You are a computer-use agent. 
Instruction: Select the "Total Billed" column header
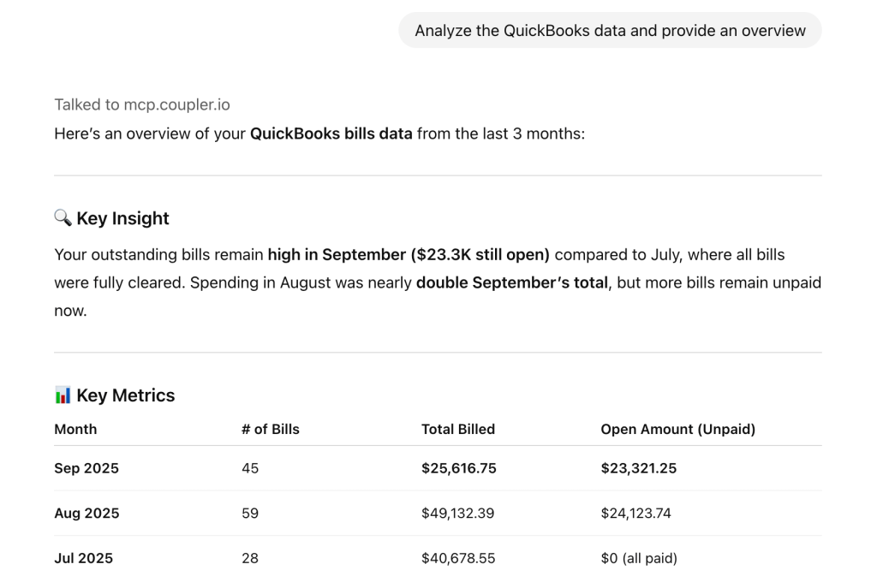pyautogui.click(x=458, y=429)
